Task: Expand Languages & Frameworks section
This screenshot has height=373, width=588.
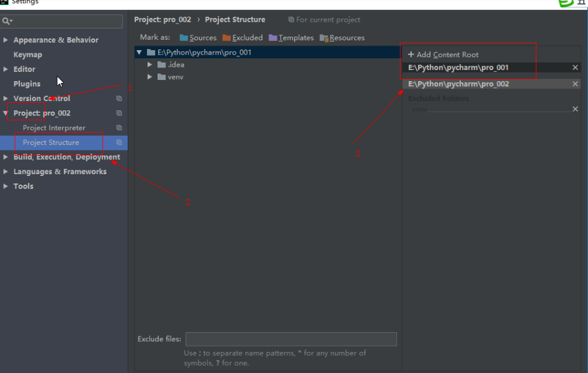Action: point(6,172)
